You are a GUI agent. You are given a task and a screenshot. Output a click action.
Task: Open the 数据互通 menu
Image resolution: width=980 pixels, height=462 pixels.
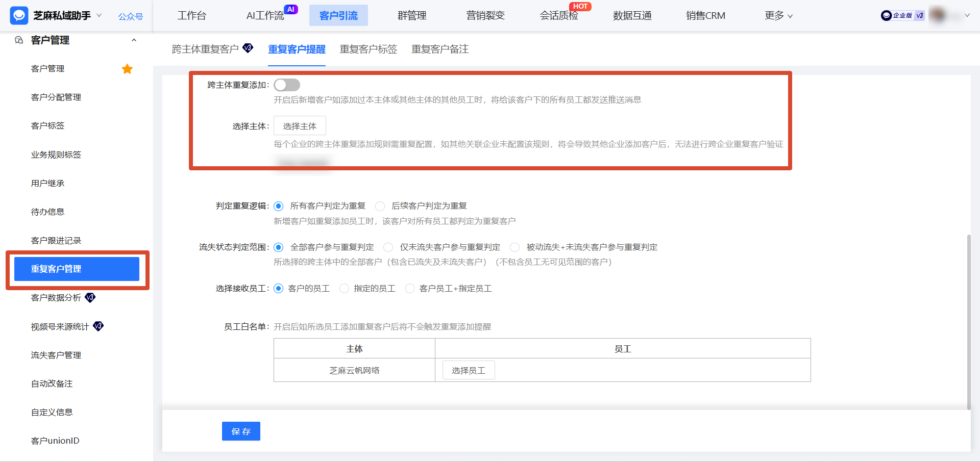coord(632,16)
